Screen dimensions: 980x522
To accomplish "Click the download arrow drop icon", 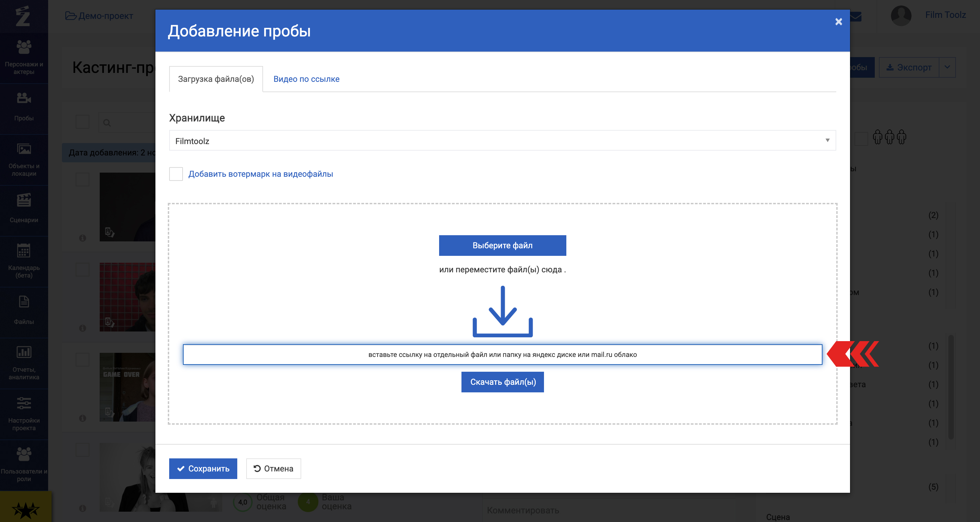I will coord(503,311).
